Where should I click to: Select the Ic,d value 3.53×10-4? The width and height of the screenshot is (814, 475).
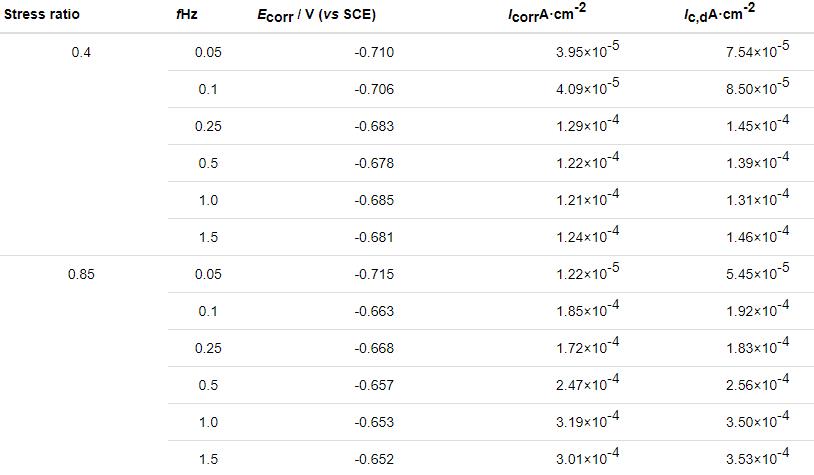pyautogui.click(x=757, y=457)
